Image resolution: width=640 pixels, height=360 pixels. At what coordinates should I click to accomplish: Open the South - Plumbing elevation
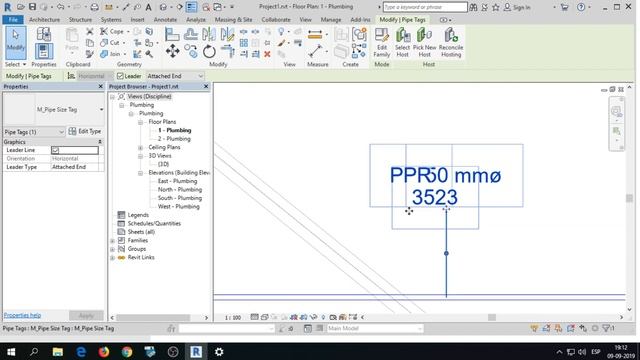click(180, 198)
